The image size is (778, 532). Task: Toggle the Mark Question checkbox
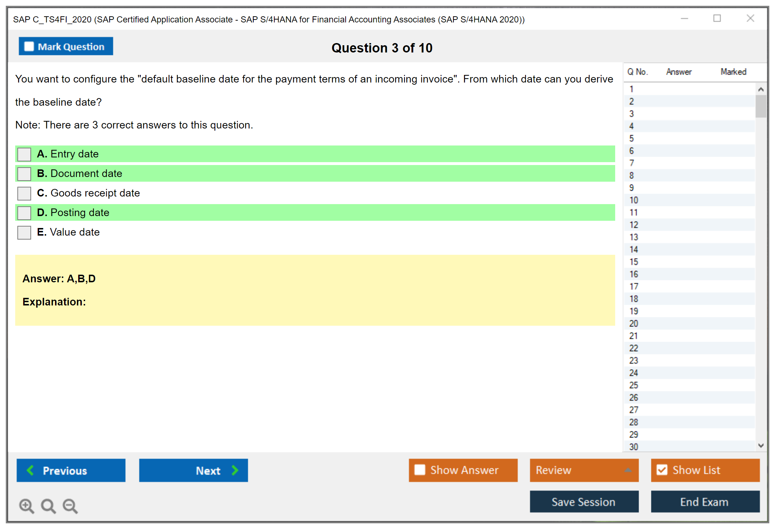29,47
